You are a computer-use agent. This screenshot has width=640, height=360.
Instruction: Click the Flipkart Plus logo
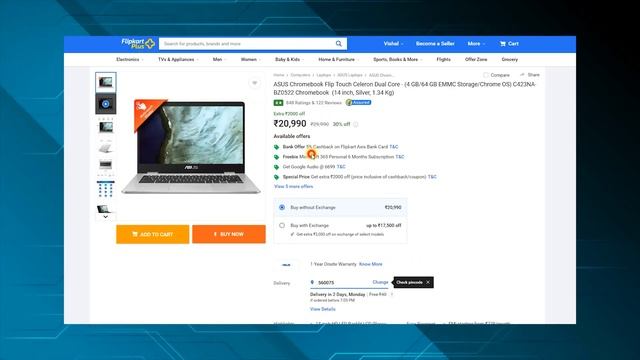pyautogui.click(x=138, y=44)
